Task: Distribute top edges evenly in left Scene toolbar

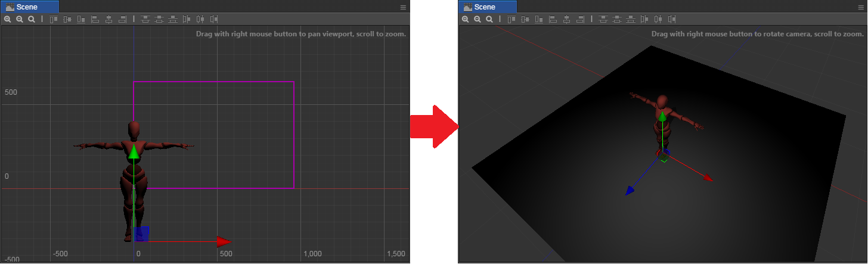Action: click(145, 19)
